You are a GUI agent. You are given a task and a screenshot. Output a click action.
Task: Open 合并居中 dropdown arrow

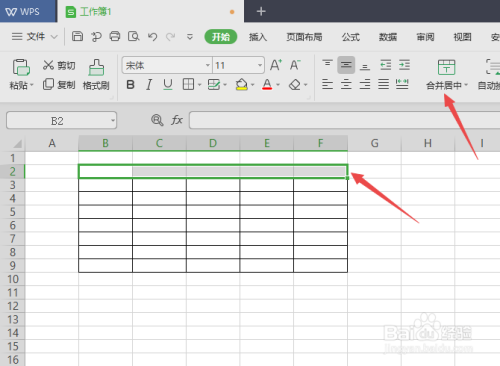pyautogui.click(x=466, y=85)
